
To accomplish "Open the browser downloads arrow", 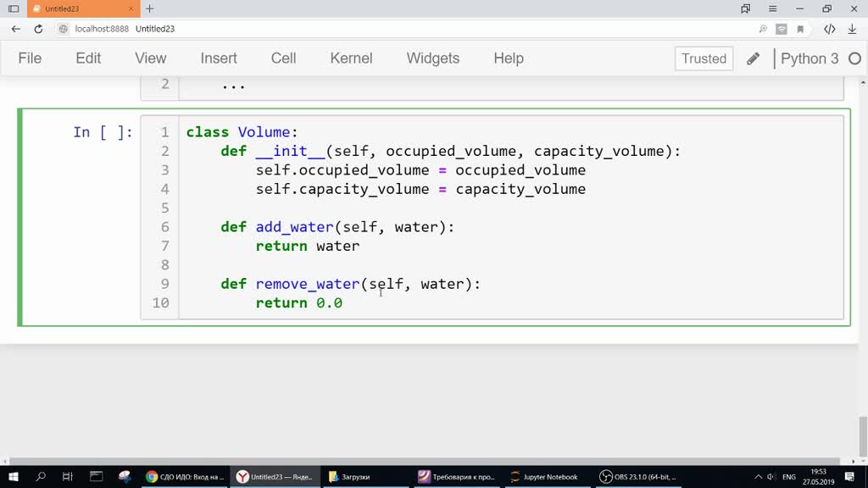I will click(x=853, y=29).
